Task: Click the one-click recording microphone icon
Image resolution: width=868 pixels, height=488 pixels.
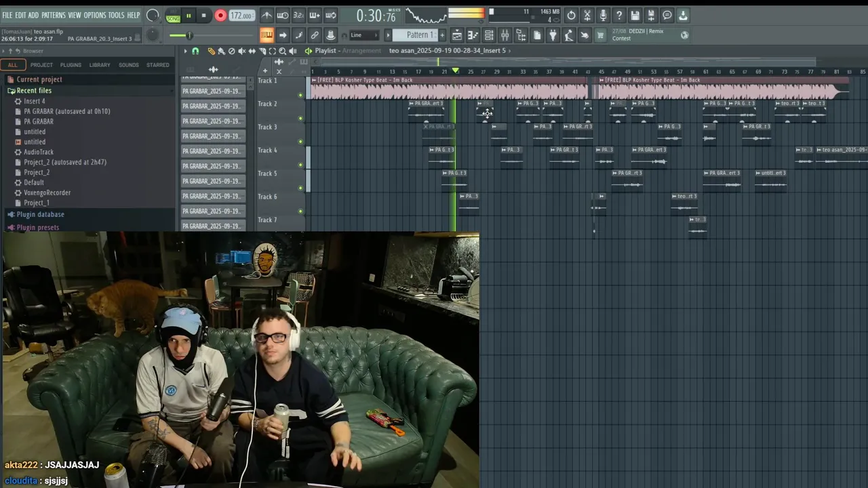Action: 603,15
